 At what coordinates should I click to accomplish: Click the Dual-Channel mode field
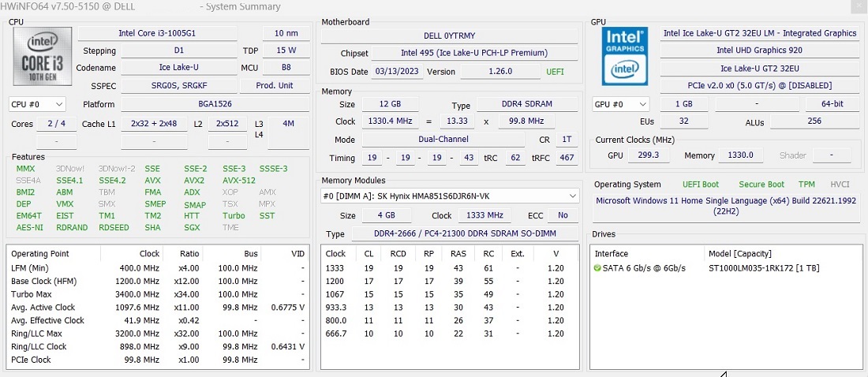[443, 140]
